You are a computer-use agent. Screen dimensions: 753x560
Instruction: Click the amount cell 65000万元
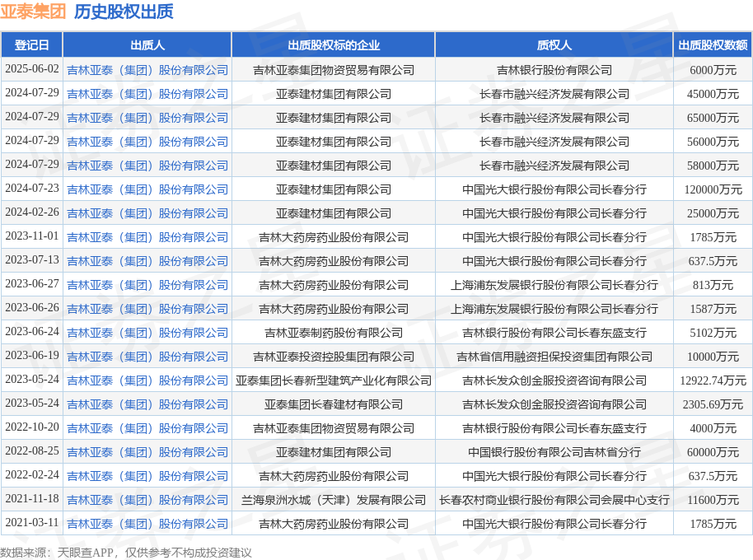(x=713, y=118)
